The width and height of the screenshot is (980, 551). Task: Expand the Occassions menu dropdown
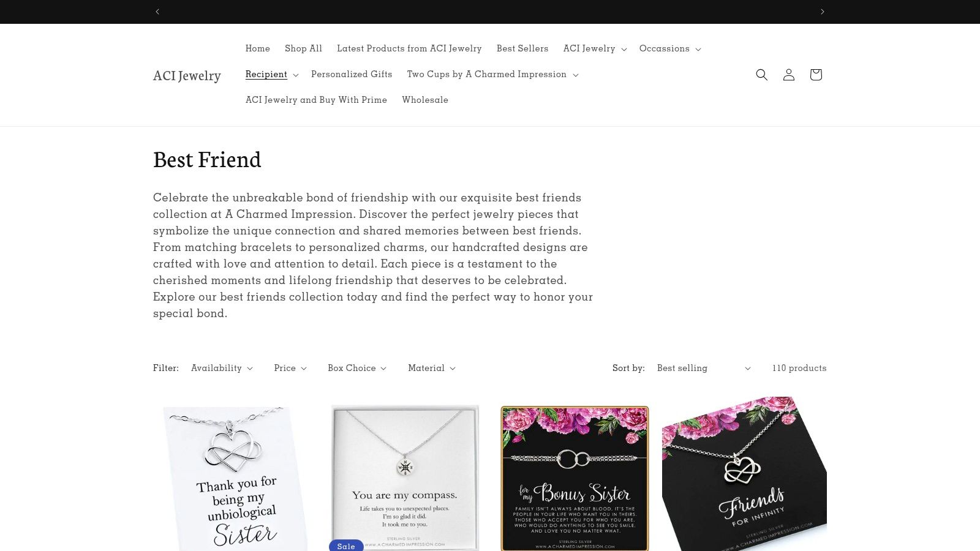point(670,49)
